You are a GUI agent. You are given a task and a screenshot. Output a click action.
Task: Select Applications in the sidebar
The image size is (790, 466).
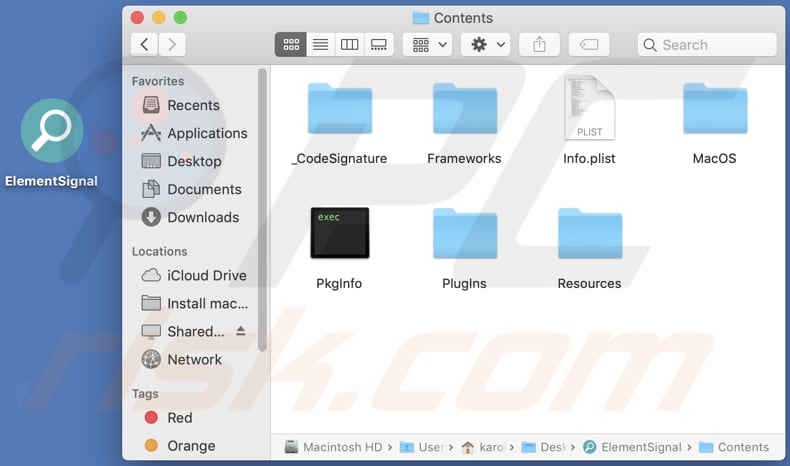(206, 133)
